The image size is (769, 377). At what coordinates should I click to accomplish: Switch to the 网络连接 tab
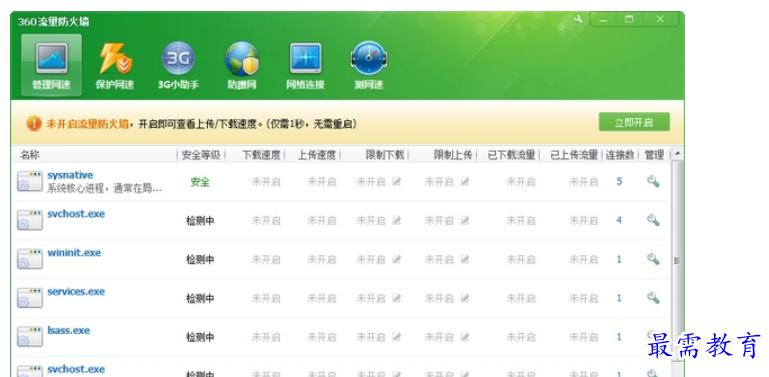[306, 65]
